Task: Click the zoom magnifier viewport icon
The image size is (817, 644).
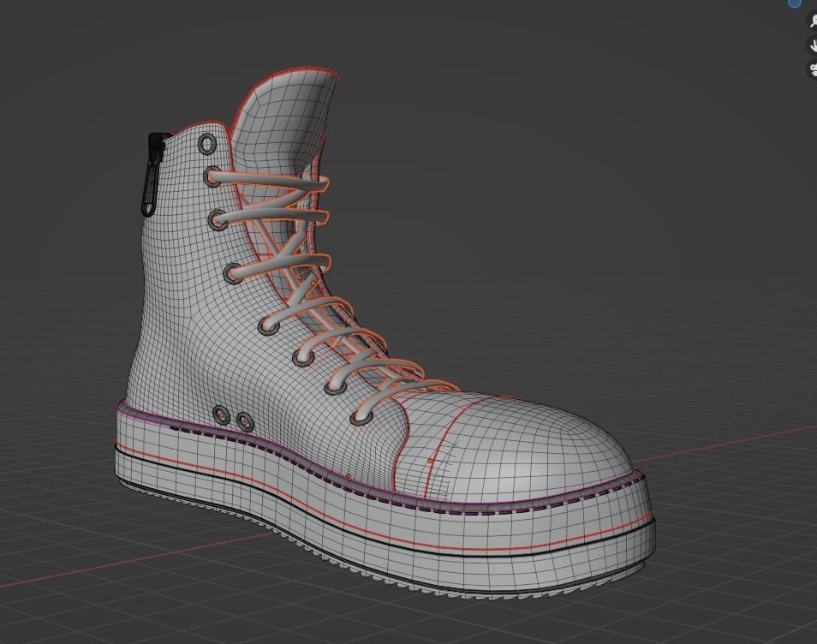Action: coord(813,21)
